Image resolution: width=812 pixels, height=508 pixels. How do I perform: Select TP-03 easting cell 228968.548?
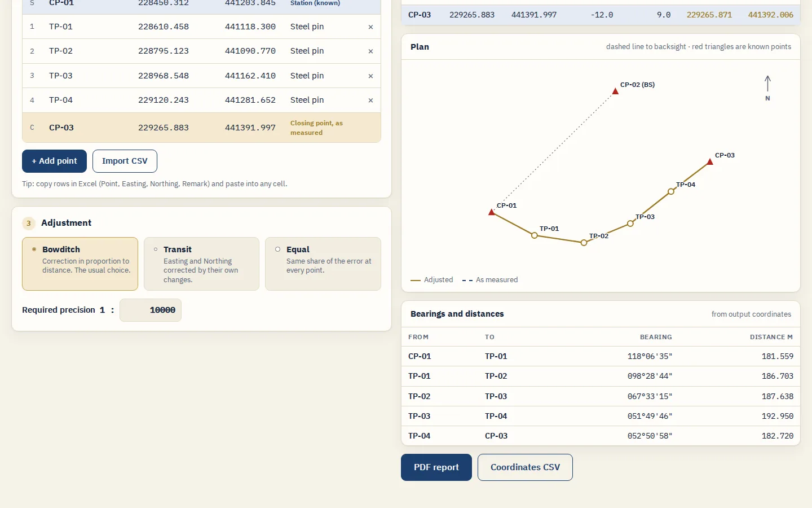coord(164,76)
